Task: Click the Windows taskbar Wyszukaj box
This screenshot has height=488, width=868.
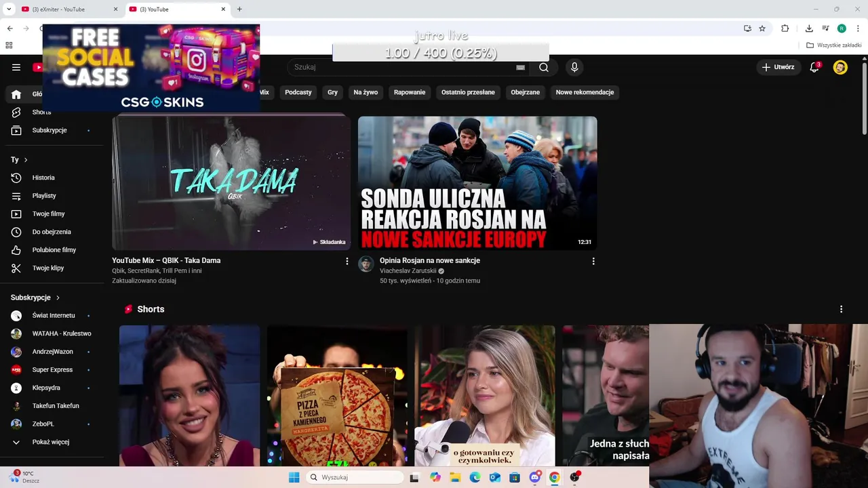Action: coord(355,477)
